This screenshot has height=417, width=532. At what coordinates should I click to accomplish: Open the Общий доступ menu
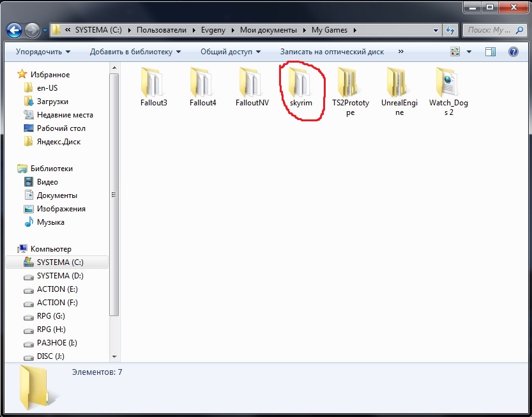tap(231, 52)
